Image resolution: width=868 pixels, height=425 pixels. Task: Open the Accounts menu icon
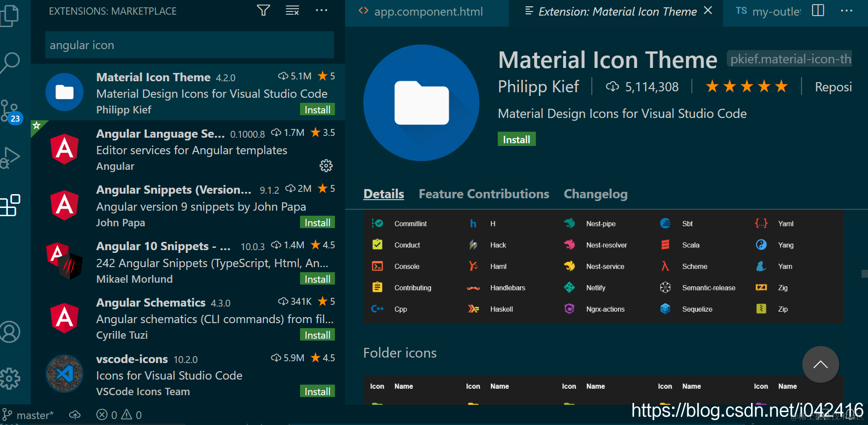(x=10, y=331)
